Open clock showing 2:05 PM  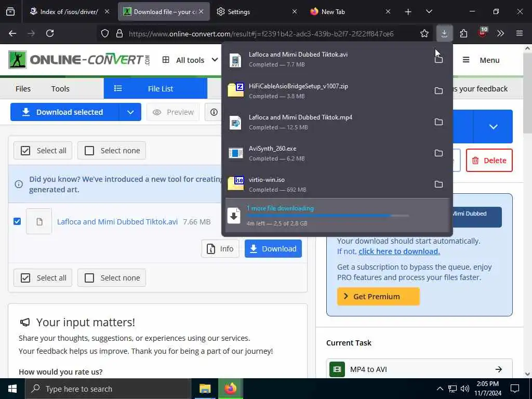(x=487, y=389)
